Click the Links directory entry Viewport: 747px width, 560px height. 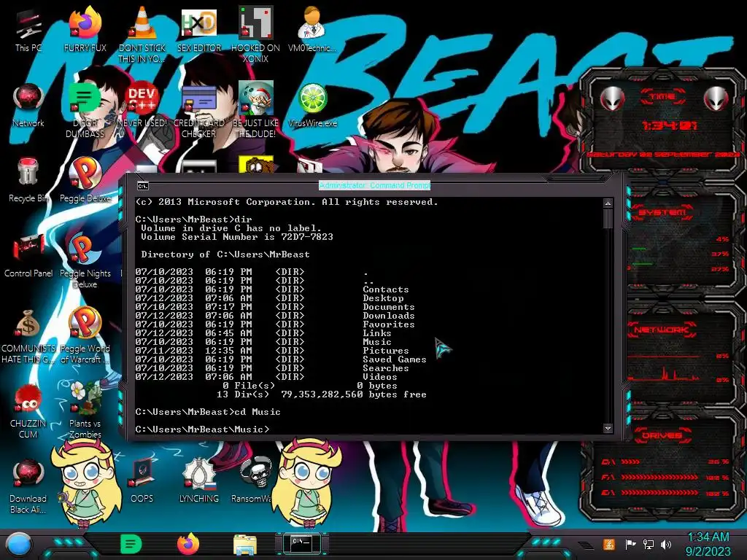(377, 332)
